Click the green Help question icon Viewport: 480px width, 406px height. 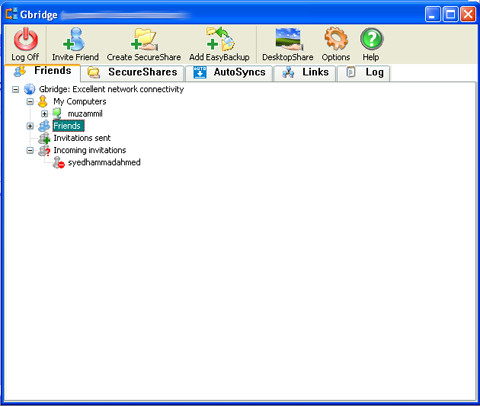371,39
